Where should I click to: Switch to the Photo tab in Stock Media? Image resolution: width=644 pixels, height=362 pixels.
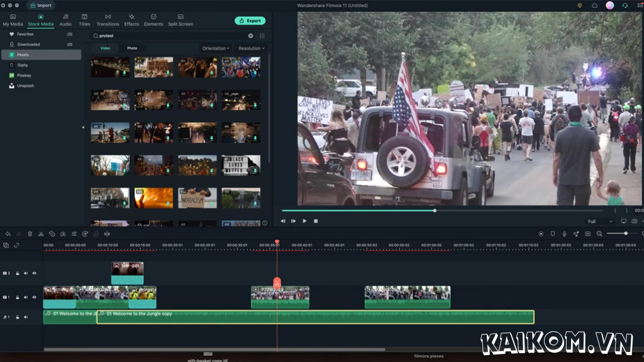click(132, 48)
